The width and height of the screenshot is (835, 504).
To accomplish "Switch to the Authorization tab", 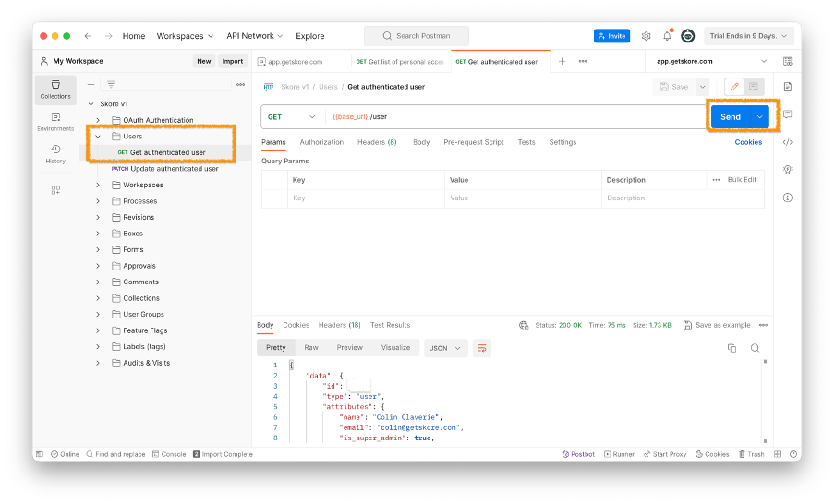I will [x=321, y=142].
